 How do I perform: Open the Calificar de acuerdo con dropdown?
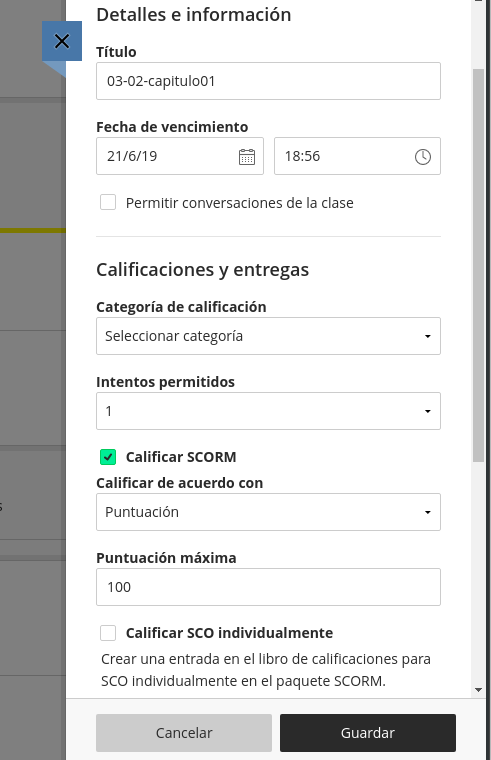[268, 512]
